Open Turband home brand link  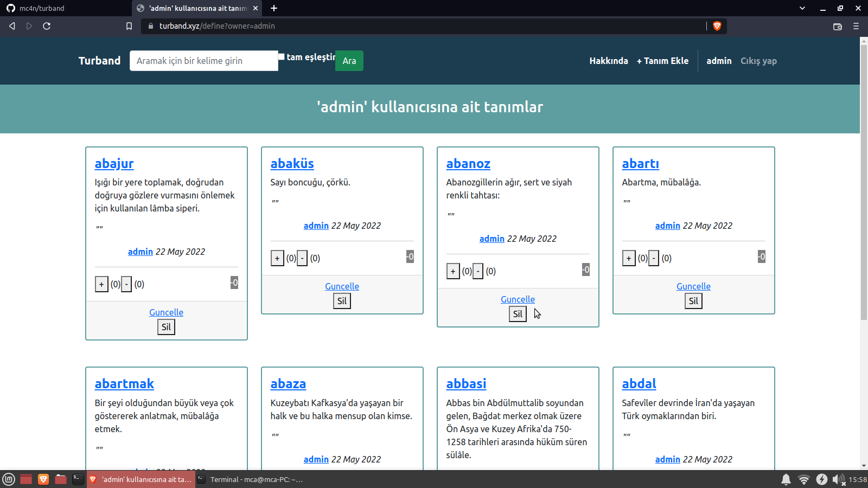[x=100, y=61]
